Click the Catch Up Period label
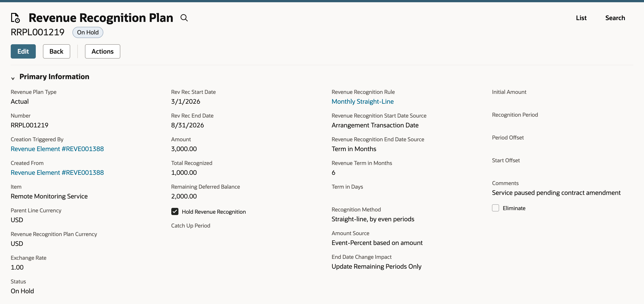Screen dimensions: 644x304 (x=191, y=226)
